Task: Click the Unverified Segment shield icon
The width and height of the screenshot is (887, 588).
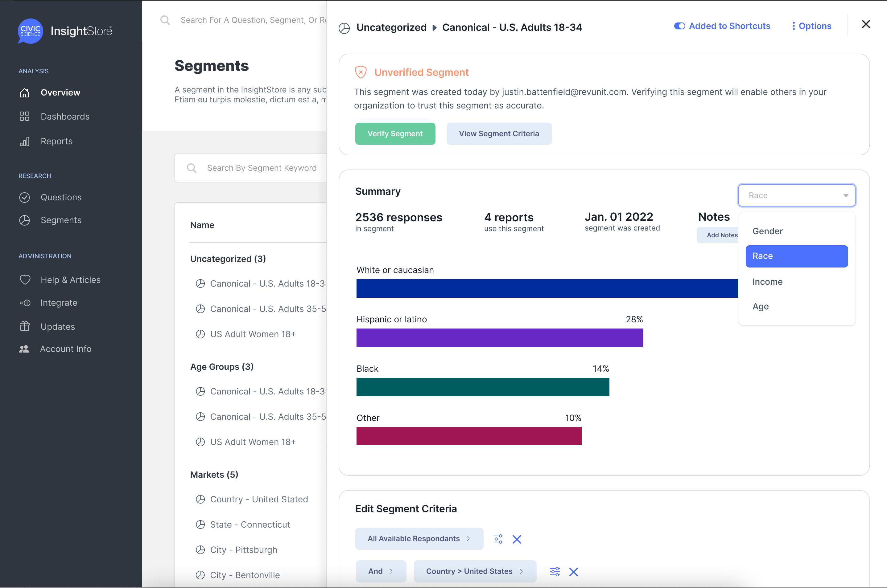Action: 361,72
